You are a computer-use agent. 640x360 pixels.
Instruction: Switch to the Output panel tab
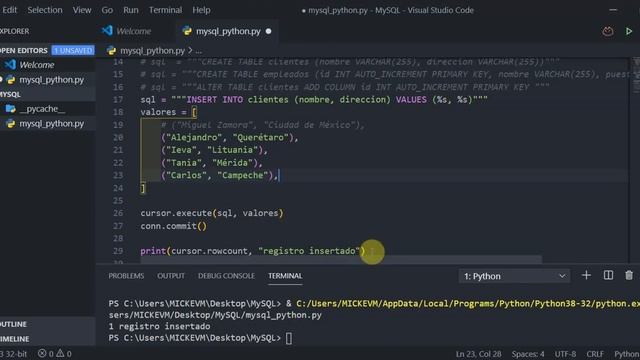pyautogui.click(x=171, y=276)
